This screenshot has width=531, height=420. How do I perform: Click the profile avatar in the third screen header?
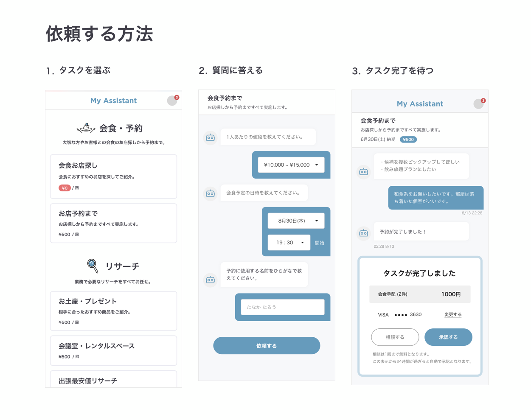pos(478,104)
